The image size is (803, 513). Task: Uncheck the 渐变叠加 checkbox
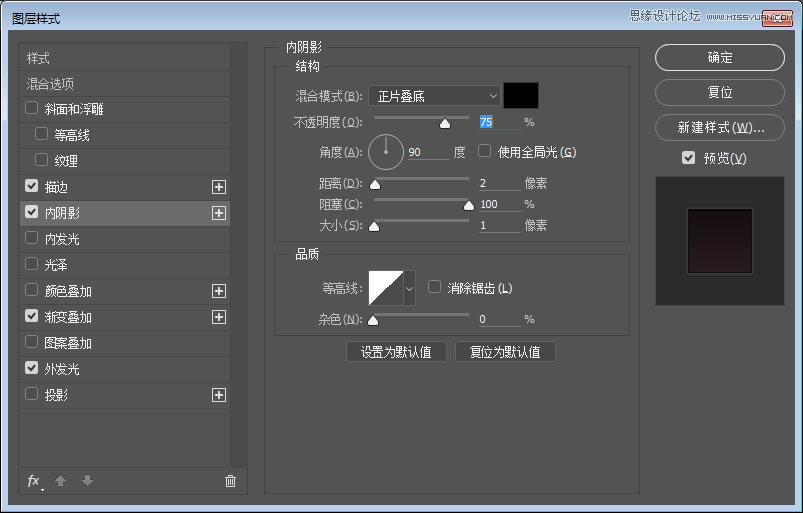pyautogui.click(x=32, y=316)
